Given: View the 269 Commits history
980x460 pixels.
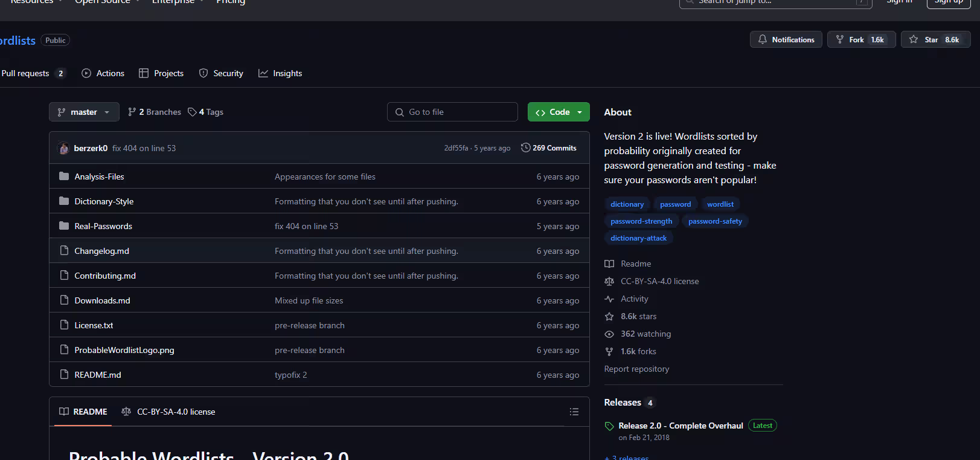Looking at the screenshot, I should click(549, 148).
